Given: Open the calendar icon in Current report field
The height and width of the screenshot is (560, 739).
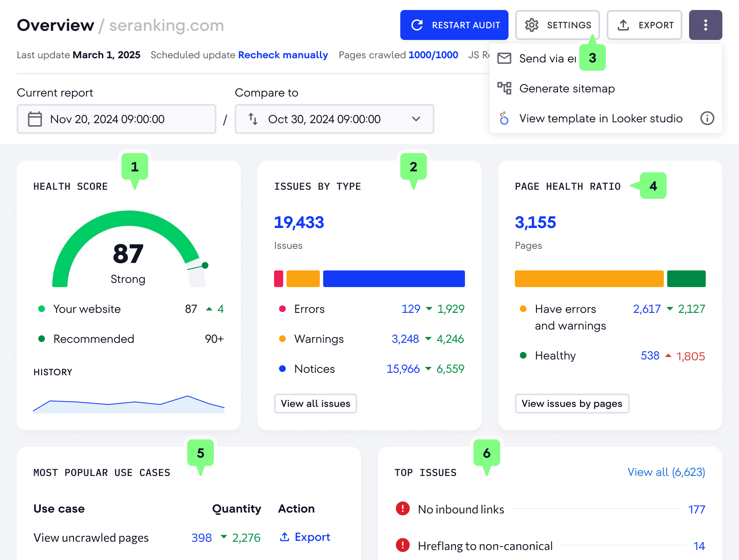Looking at the screenshot, I should click(x=35, y=119).
